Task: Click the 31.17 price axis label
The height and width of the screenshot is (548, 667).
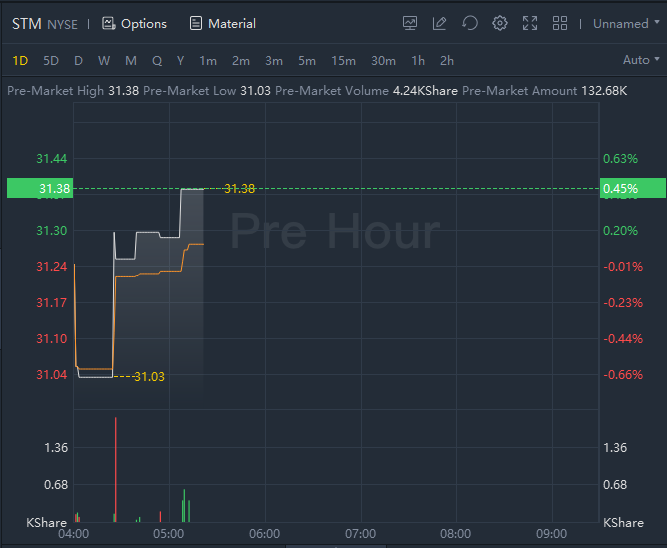Action: 51,303
